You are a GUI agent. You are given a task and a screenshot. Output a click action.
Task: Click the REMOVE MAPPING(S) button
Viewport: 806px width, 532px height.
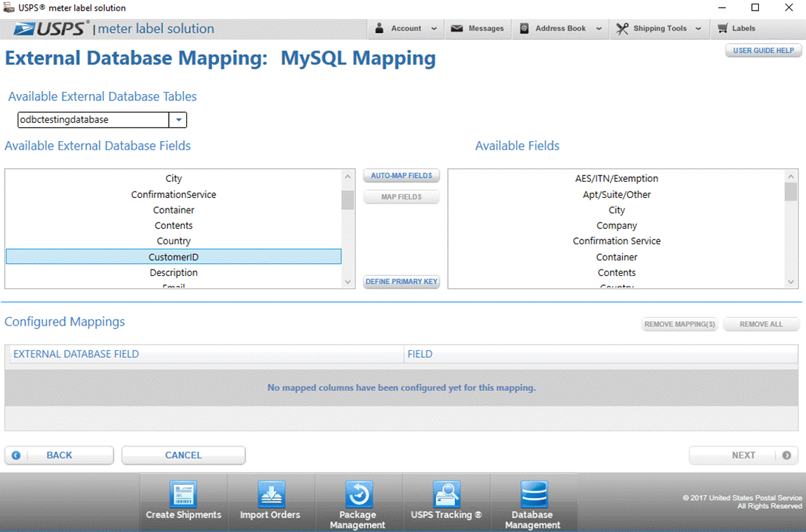pos(680,324)
